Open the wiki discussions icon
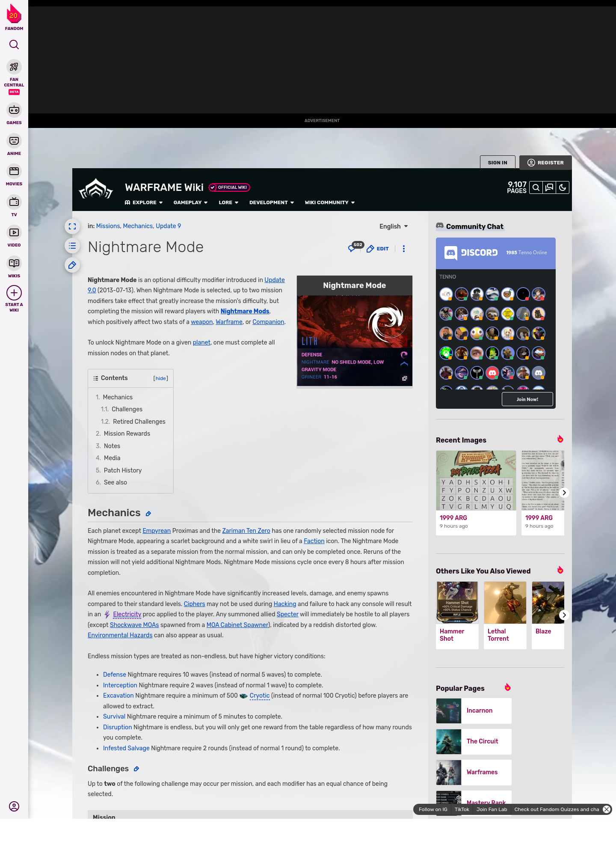Viewport: 616px width, 856px height. click(x=549, y=187)
